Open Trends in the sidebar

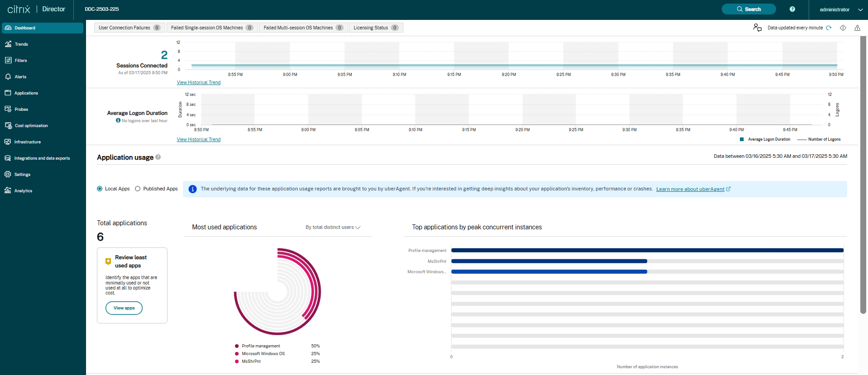pyautogui.click(x=21, y=44)
